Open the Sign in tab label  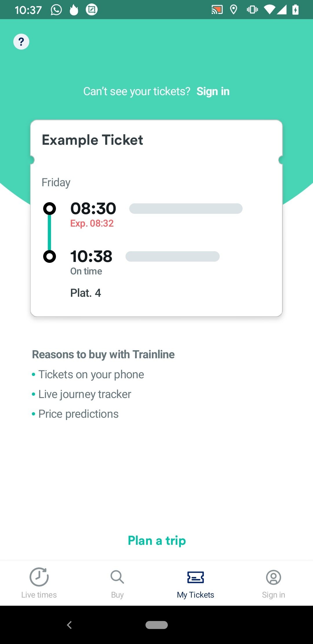[x=274, y=595]
